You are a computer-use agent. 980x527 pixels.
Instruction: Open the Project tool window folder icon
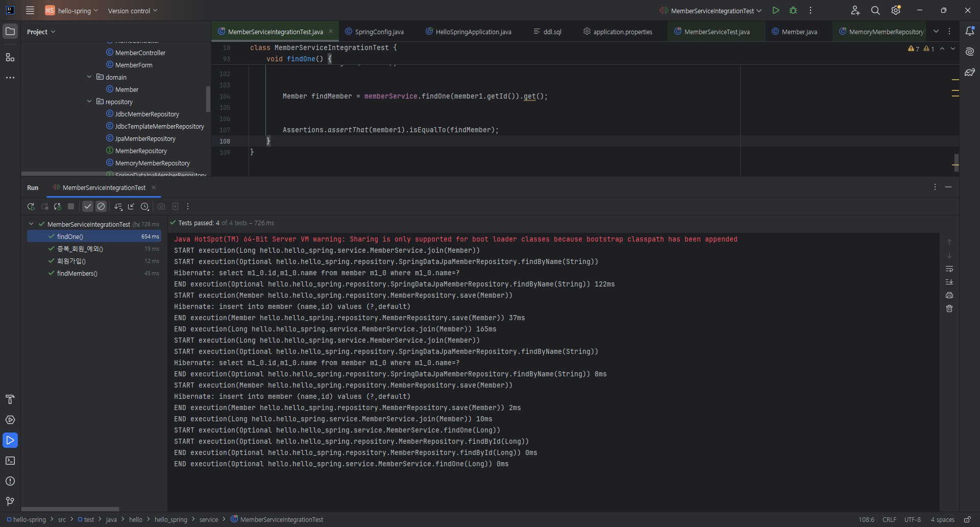coord(10,31)
